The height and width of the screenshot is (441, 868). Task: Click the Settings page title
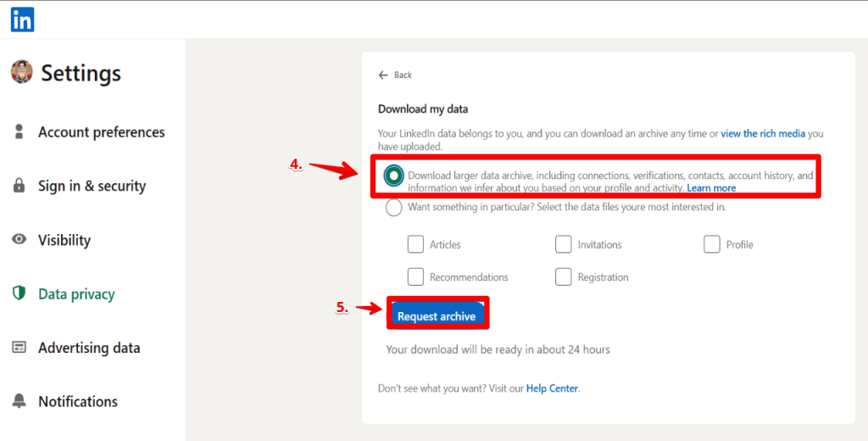tap(81, 73)
